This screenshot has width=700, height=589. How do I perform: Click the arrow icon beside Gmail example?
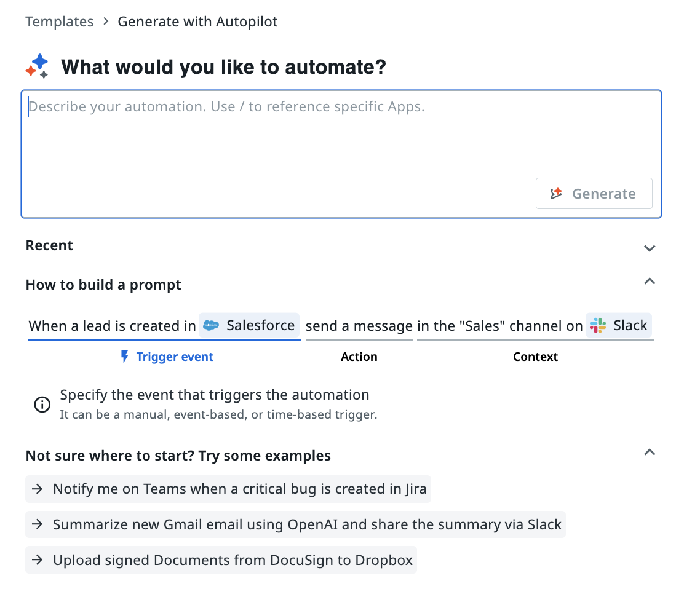tap(38, 525)
